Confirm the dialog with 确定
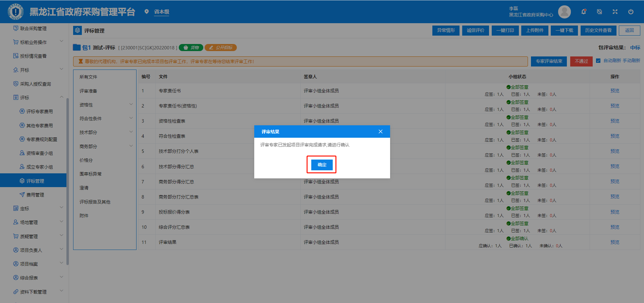Viewport: 644px width, 303px height. (322, 165)
